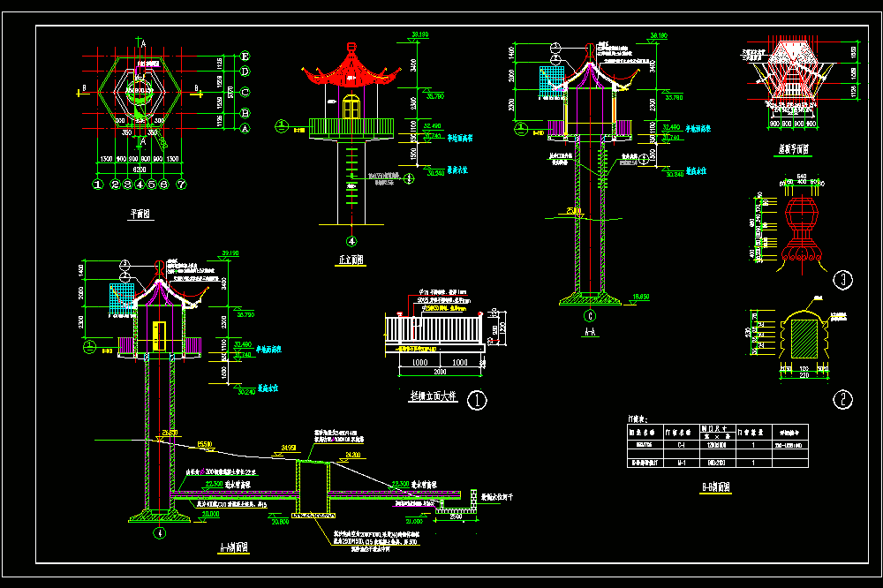
Task: Select the B-B剖面图 title under the table
Action: coord(716,487)
